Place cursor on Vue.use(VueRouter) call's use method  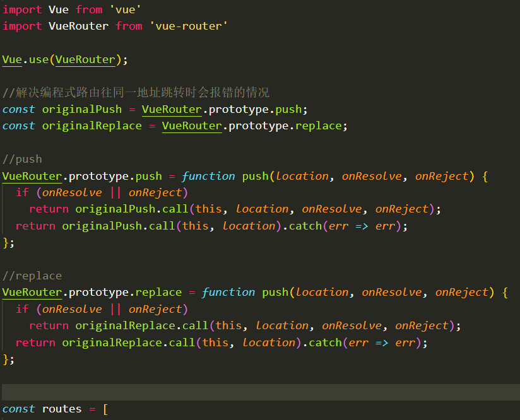(x=38, y=60)
